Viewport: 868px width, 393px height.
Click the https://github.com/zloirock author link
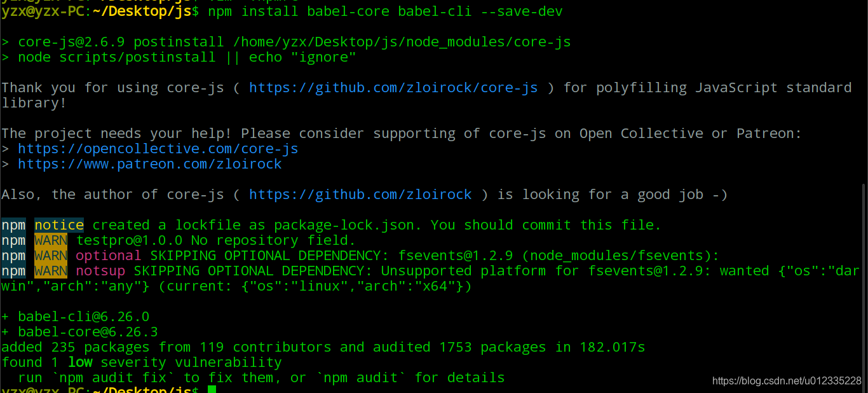pyautogui.click(x=360, y=195)
